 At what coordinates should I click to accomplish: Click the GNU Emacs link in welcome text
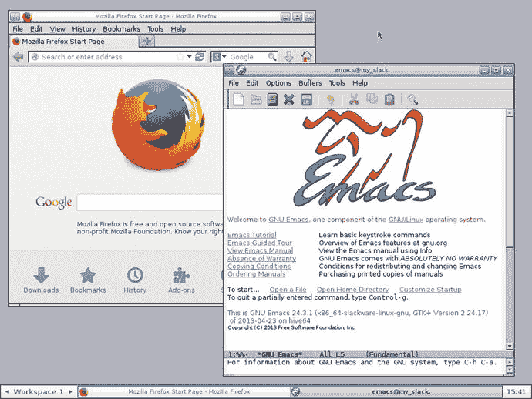point(288,220)
